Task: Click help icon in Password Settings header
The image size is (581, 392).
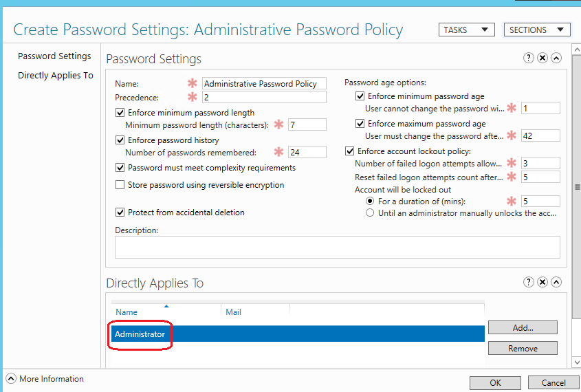Action: 529,58
